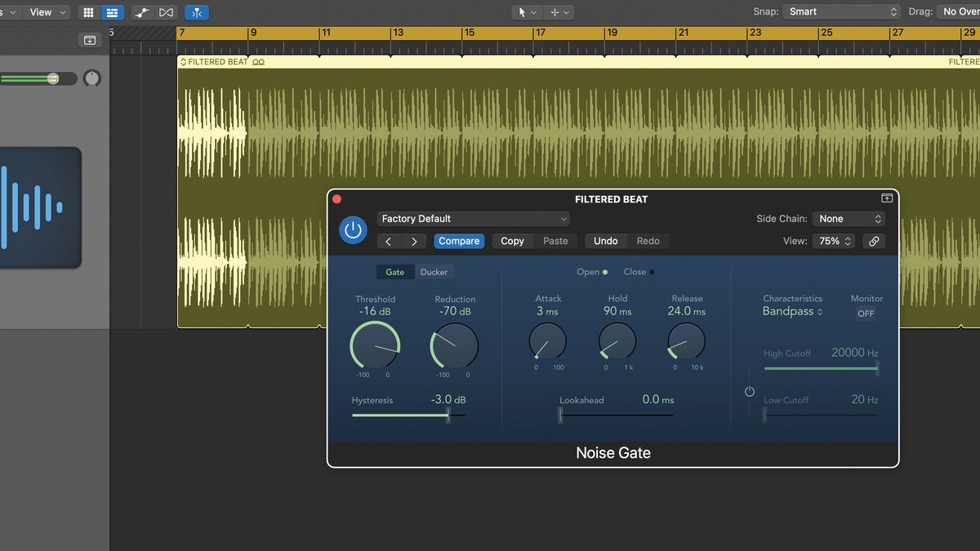Click the link icon next to View zoom
The image size is (980, 551).
(x=874, y=241)
